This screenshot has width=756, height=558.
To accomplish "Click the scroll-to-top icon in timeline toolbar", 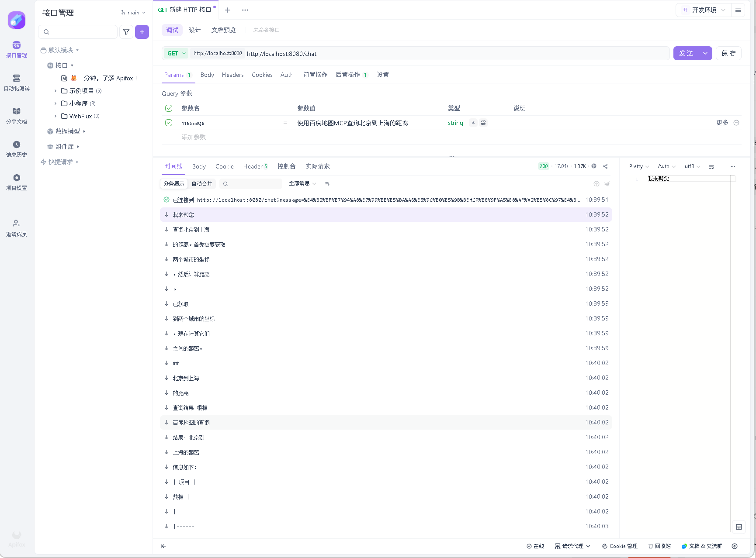I will [x=596, y=184].
